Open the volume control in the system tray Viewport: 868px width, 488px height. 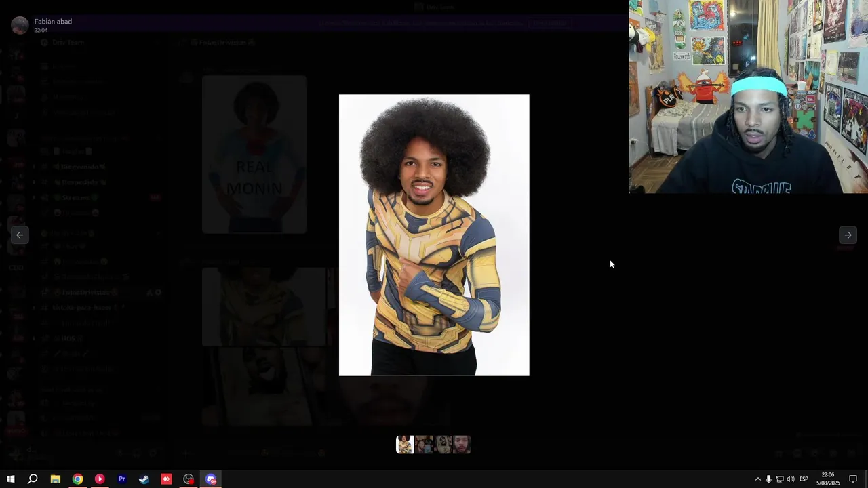[x=790, y=479]
